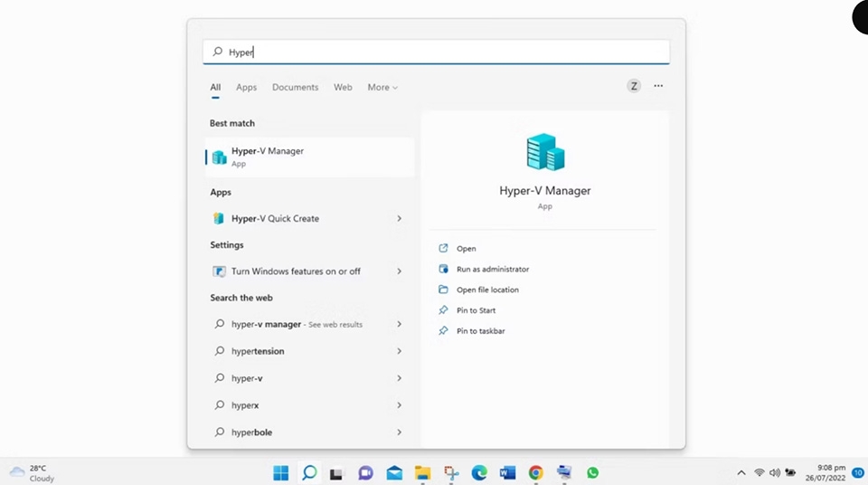Open the weather widget showing 28°C Cloudy
The width and height of the screenshot is (868, 485).
tap(33, 473)
